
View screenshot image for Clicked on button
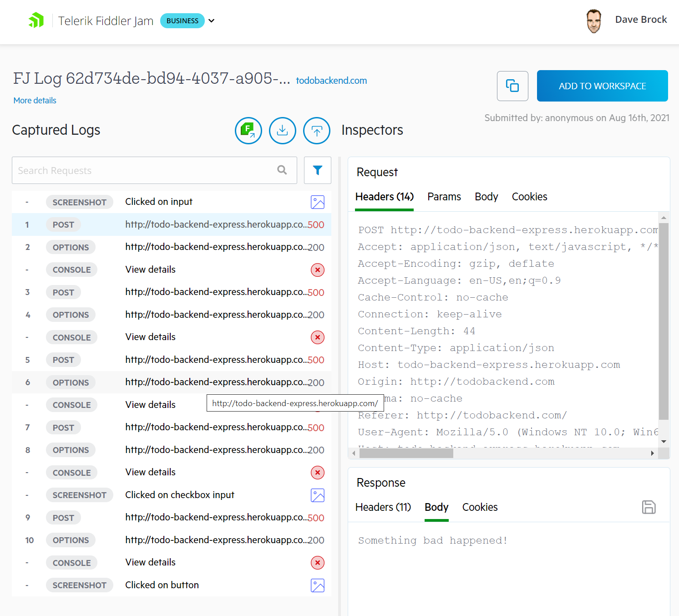point(318,585)
